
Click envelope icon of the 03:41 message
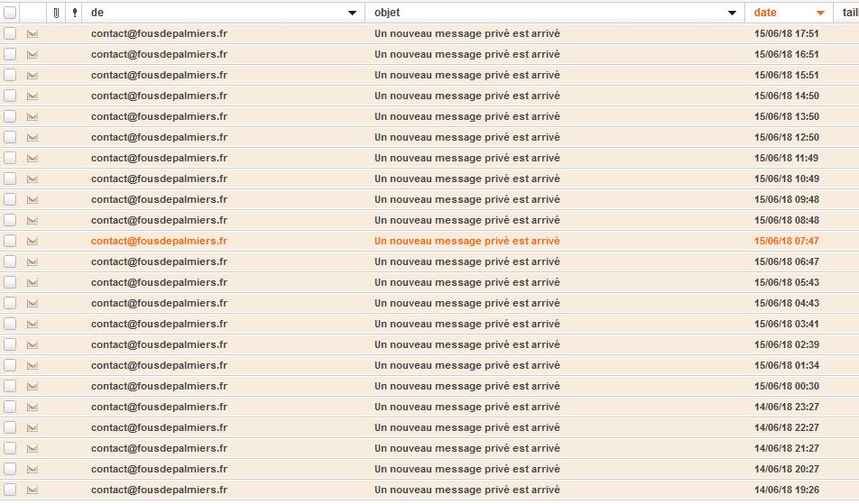(x=32, y=324)
